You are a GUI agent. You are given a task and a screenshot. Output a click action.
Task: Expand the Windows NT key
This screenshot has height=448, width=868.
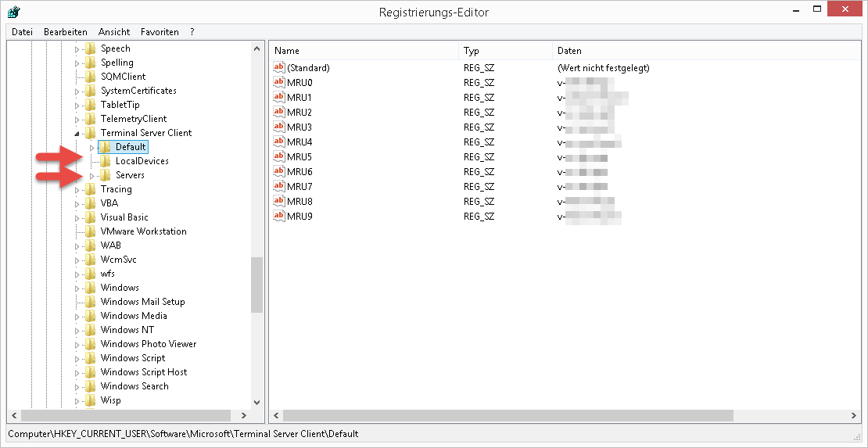(77, 331)
